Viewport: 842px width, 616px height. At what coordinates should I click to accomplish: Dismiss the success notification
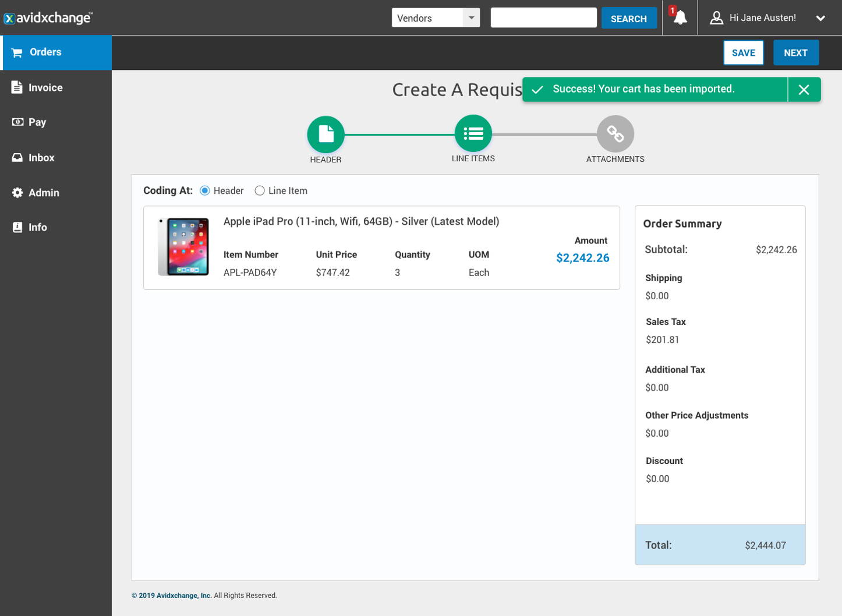(x=804, y=90)
